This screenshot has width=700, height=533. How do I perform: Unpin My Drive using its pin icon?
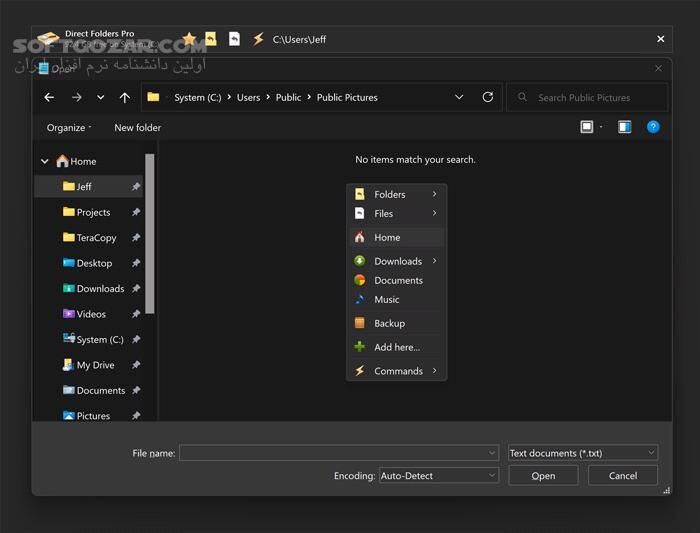pos(136,365)
